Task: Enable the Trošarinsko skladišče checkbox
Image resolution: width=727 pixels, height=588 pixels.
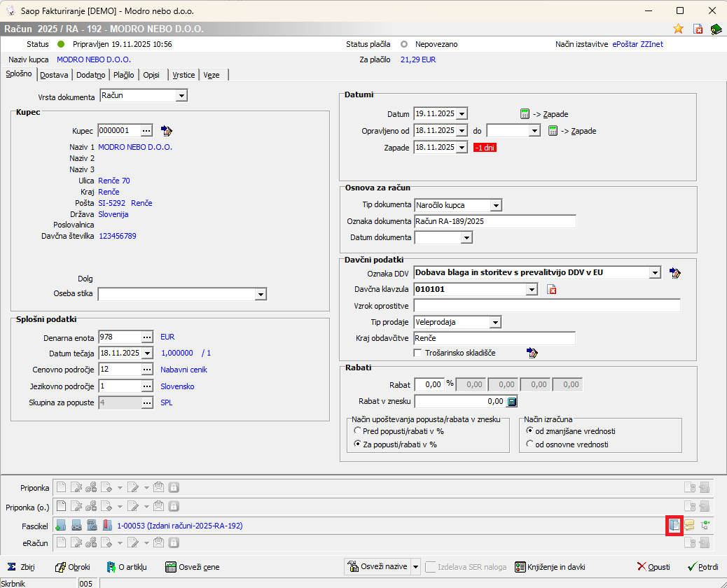Action: [418, 353]
